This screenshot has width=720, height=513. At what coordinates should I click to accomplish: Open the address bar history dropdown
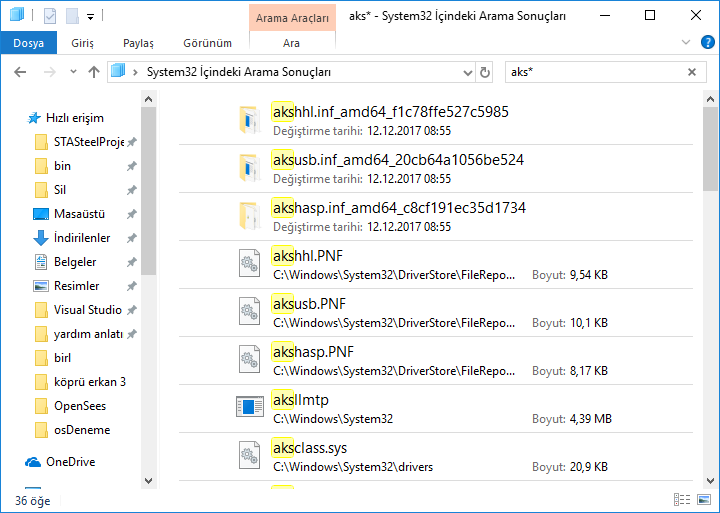(467, 72)
